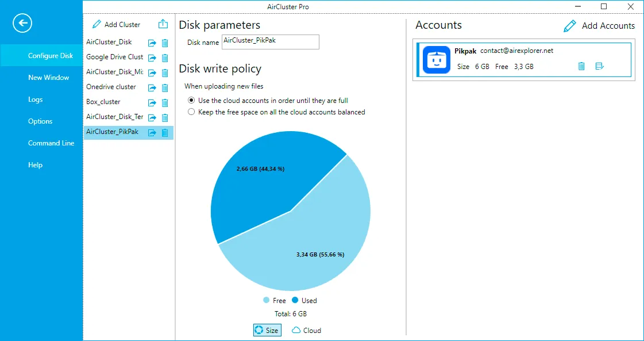Screen dimensions: 644x341
Task: Click the account's free value '3,3 GB'
Action: [x=524, y=67]
